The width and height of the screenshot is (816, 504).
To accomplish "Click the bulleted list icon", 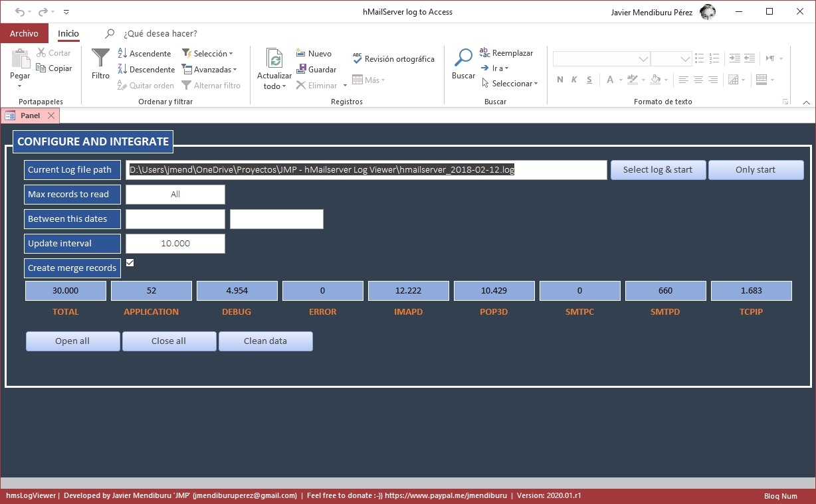I will [x=700, y=58].
